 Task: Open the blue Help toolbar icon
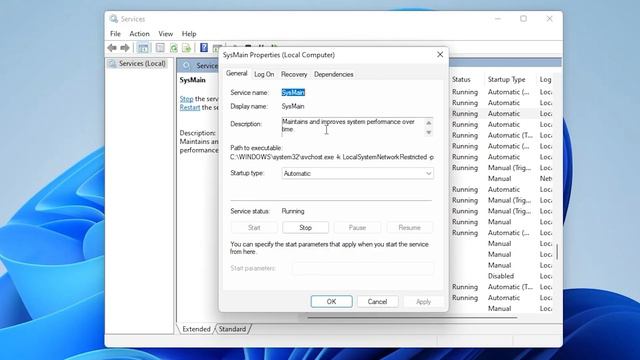coord(204,48)
